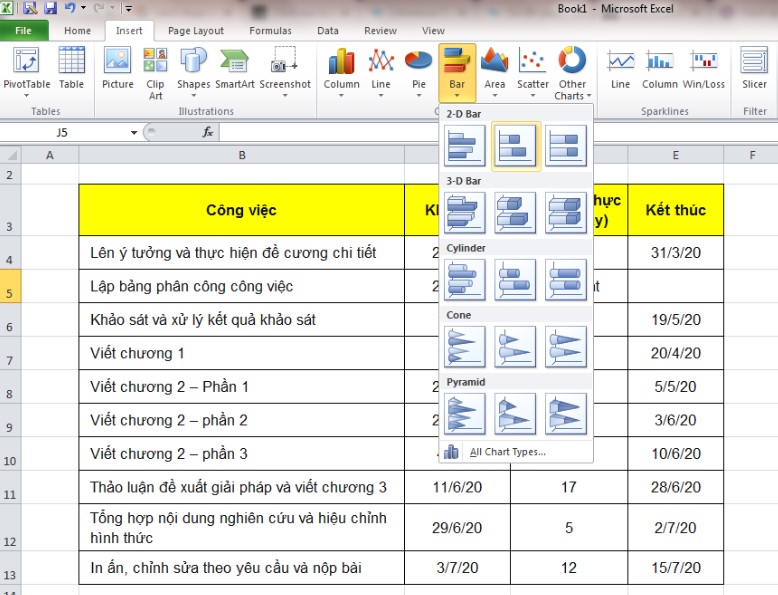Expand the Screenshot dropdown arrow
Image resolution: width=778 pixels, height=595 pixels.
coord(285,96)
